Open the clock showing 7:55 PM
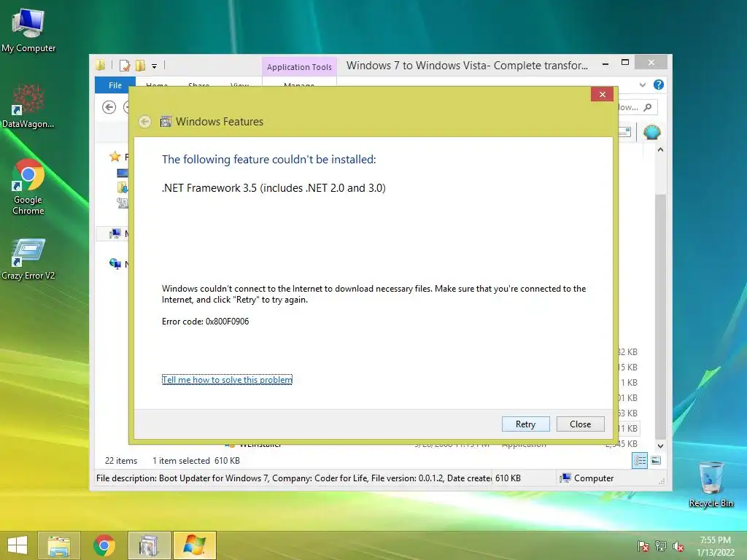 (715, 546)
